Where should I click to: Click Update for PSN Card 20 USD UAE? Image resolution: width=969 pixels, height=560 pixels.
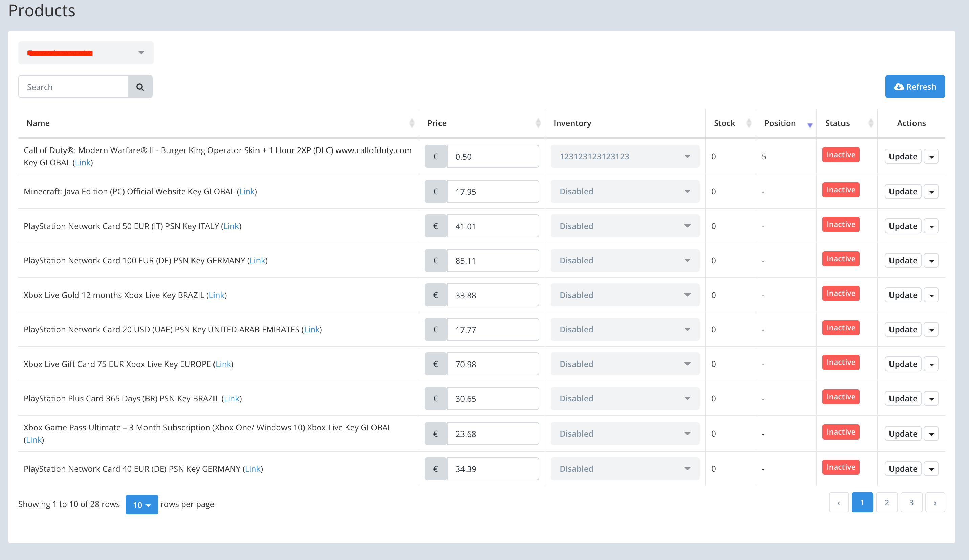903,329
